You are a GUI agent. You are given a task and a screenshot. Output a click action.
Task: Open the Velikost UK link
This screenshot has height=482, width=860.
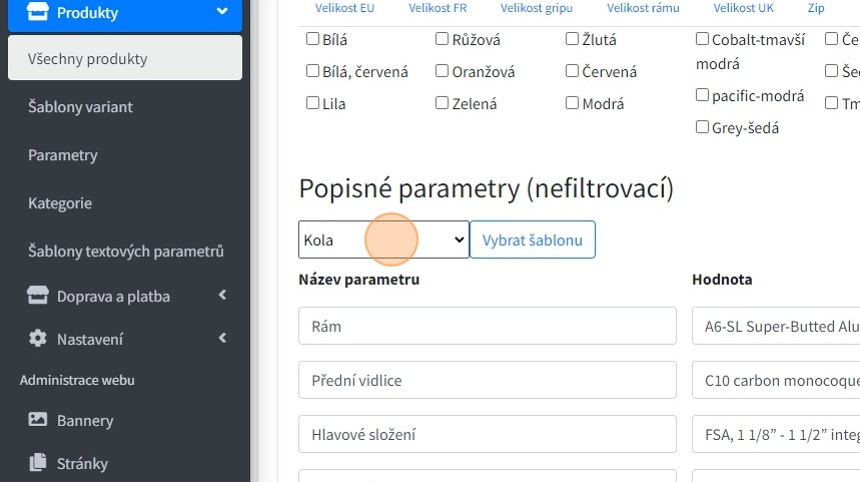click(743, 8)
